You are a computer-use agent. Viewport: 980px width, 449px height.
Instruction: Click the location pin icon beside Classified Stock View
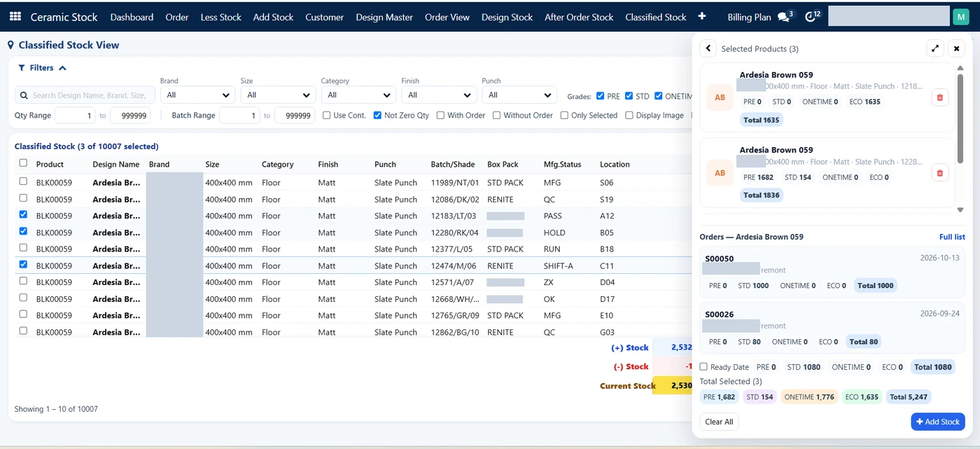[10, 45]
